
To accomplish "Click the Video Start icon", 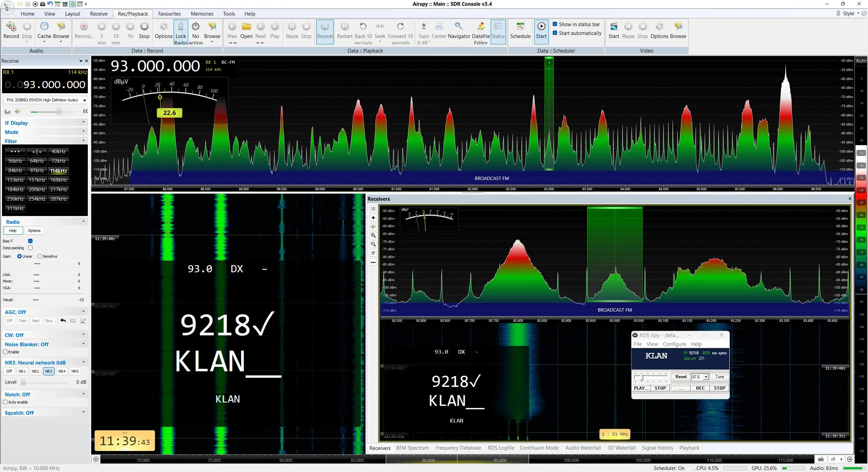I will click(613, 26).
